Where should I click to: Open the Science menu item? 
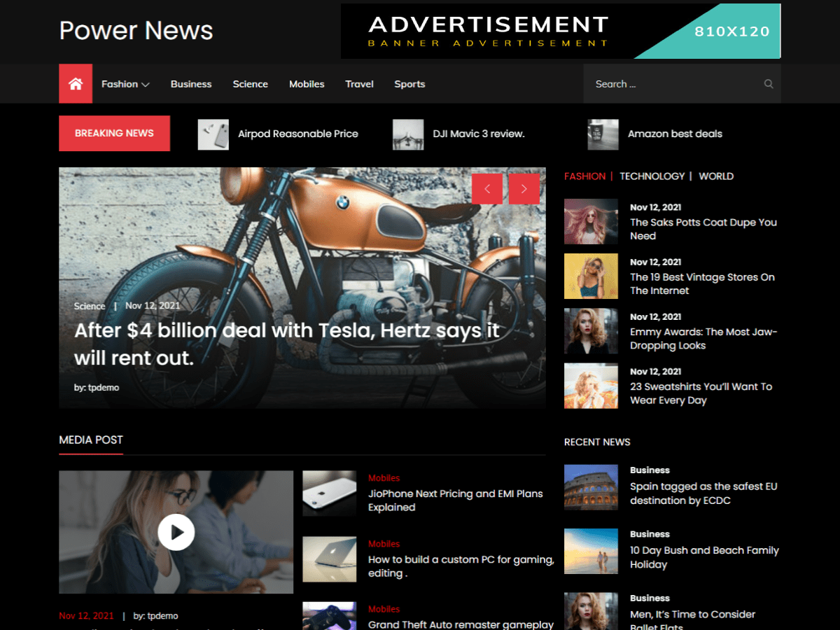pyautogui.click(x=250, y=83)
